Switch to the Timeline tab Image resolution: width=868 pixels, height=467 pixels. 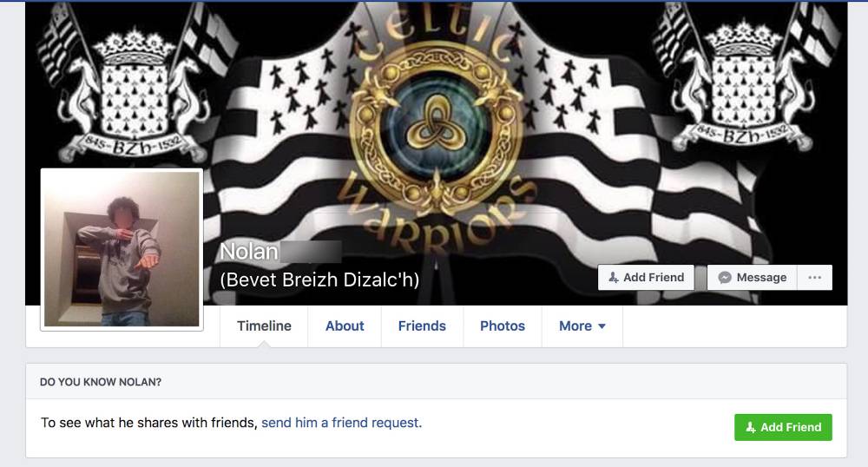pyautogui.click(x=264, y=326)
